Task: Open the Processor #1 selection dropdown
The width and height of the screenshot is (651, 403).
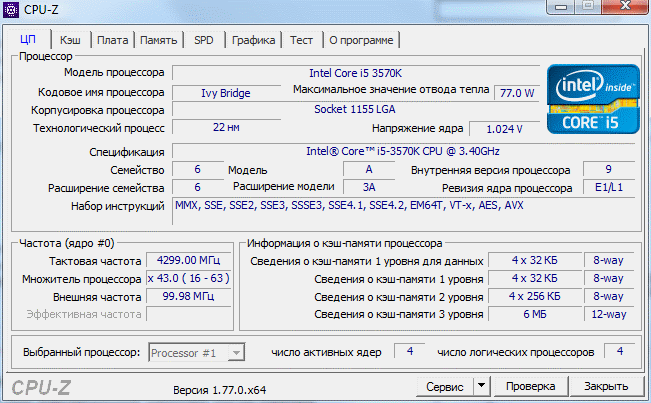Action: [x=196, y=352]
